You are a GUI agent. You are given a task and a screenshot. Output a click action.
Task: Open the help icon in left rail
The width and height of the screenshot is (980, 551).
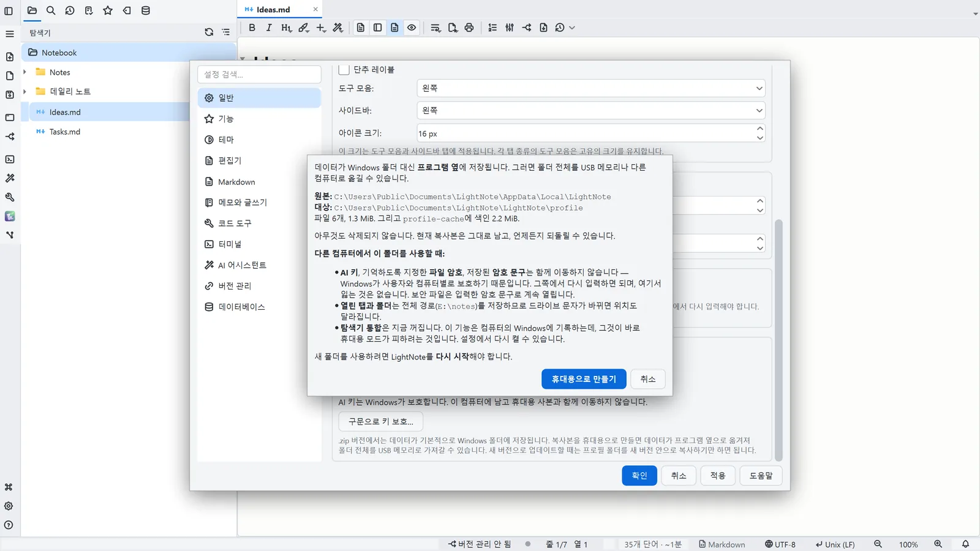click(x=9, y=525)
